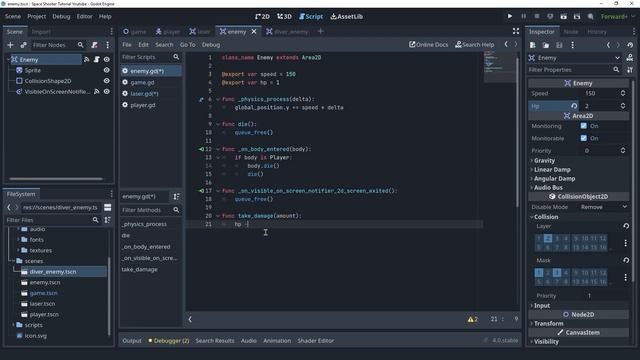Toggle collision mask 3 bit
The height and width of the screenshot is (360, 640).
557,272
